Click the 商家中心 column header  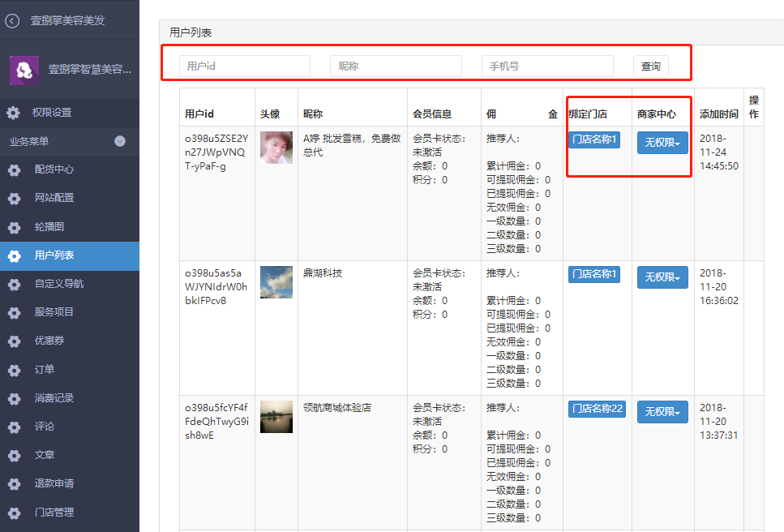coord(657,114)
